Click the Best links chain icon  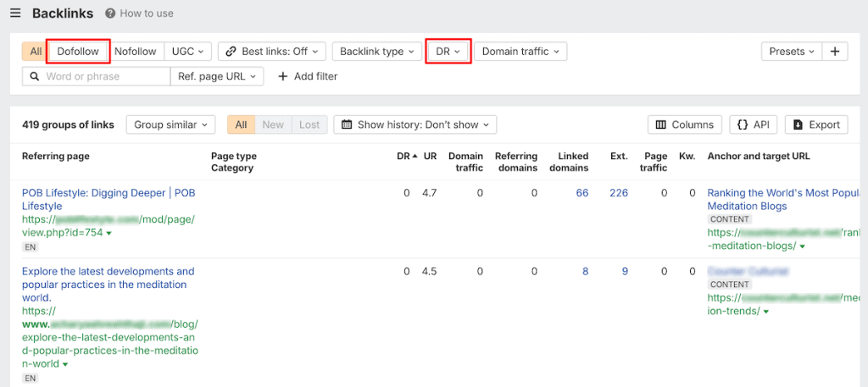[x=231, y=52]
